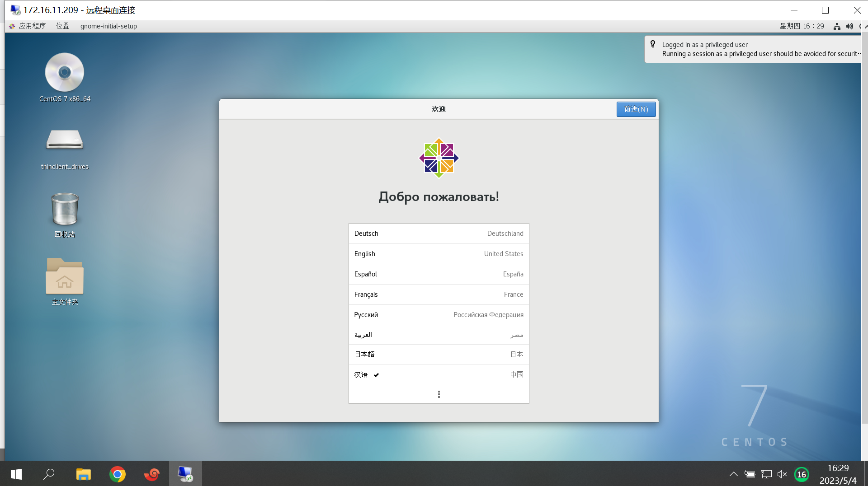The image size is (868, 486).
Task: Minimize the remote desktop connection window
Action: 794,10
